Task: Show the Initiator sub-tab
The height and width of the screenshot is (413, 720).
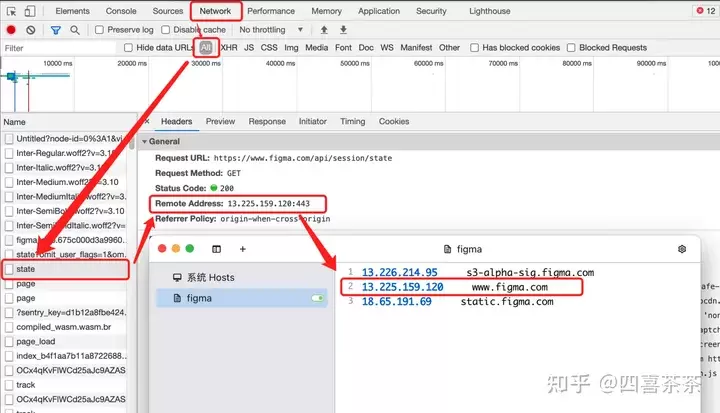Action: [313, 121]
